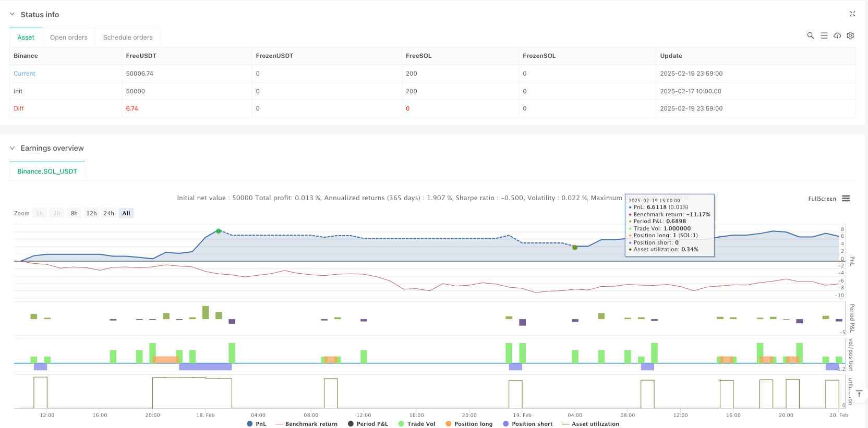Click the cloud download icon
The width and height of the screenshot is (868, 428).
tap(837, 35)
